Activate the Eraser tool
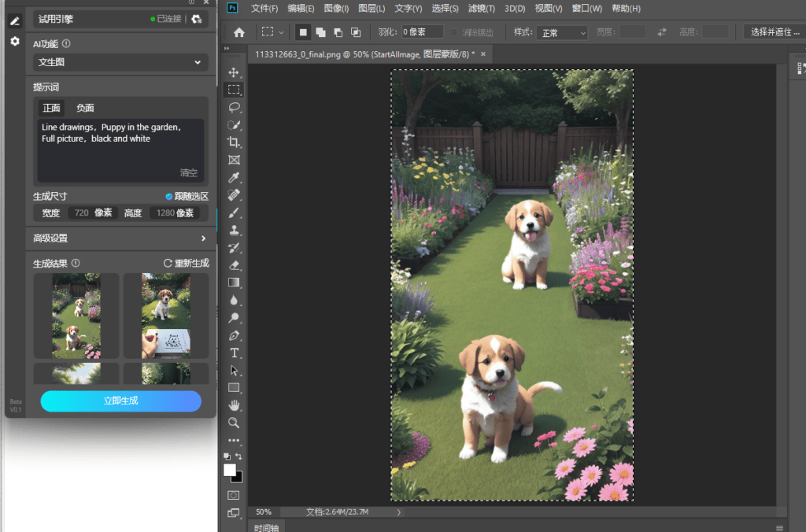Screen dimensions: 806x532 [234, 265]
